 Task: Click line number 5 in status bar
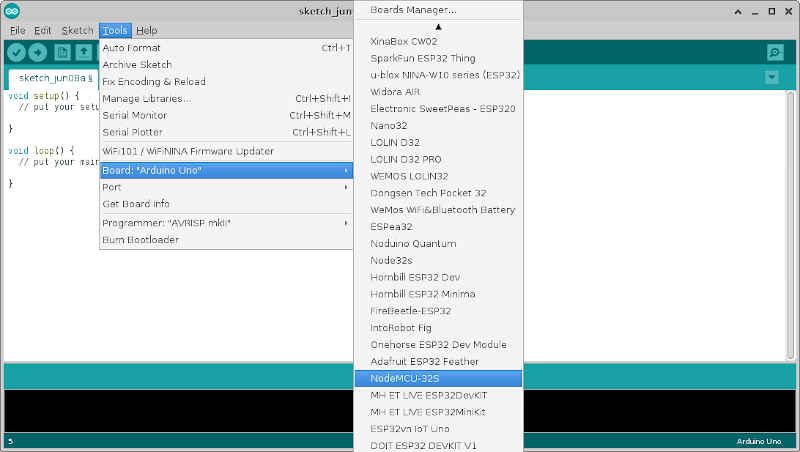[11, 441]
